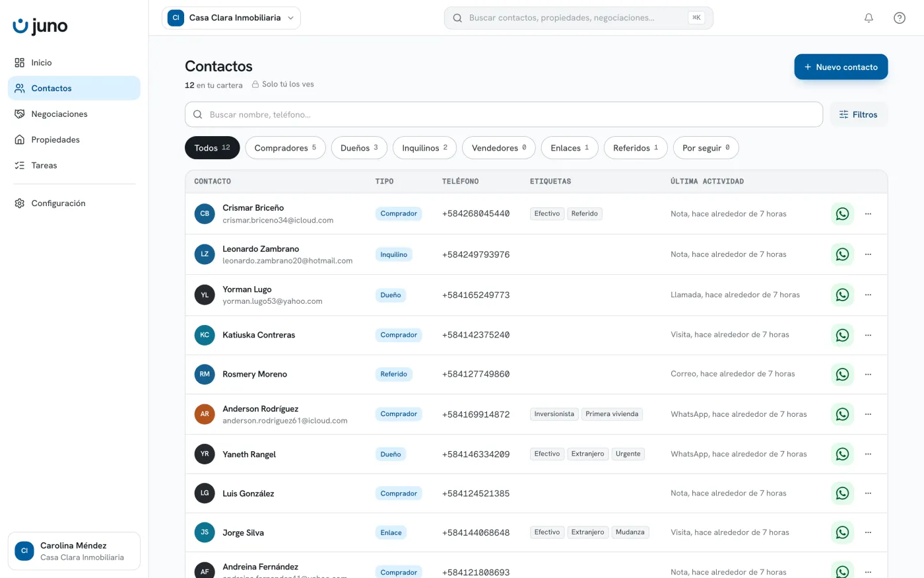Open the Carolina Méndez profile card
This screenshot has width=924, height=578.
click(x=74, y=551)
